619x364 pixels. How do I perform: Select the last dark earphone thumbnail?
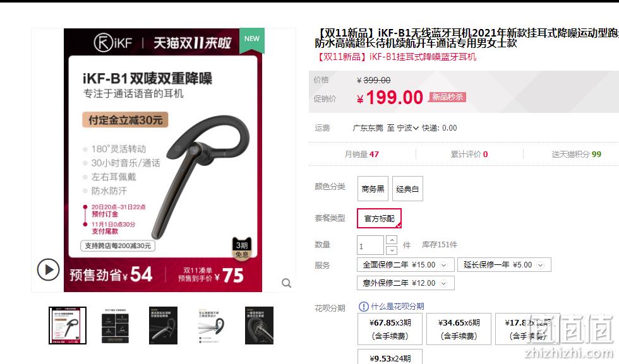click(x=259, y=326)
